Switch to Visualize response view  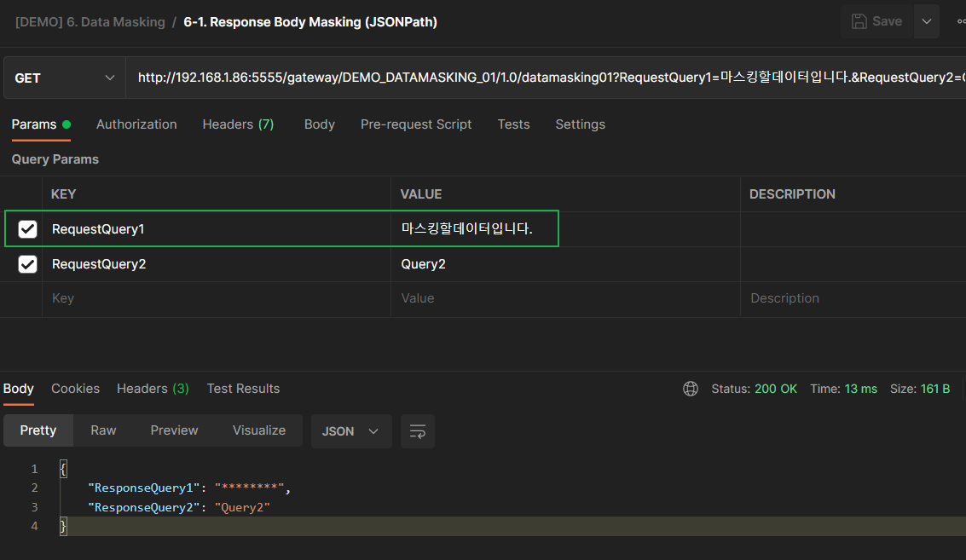[258, 430]
